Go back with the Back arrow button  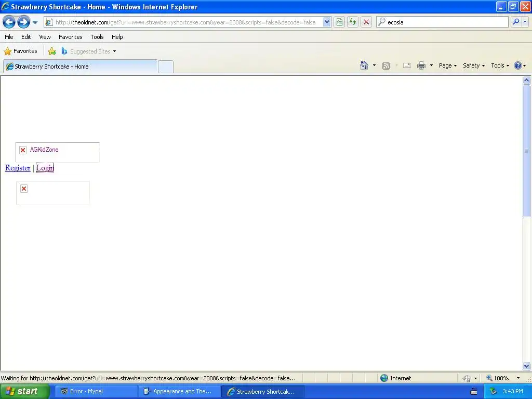click(x=9, y=22)
